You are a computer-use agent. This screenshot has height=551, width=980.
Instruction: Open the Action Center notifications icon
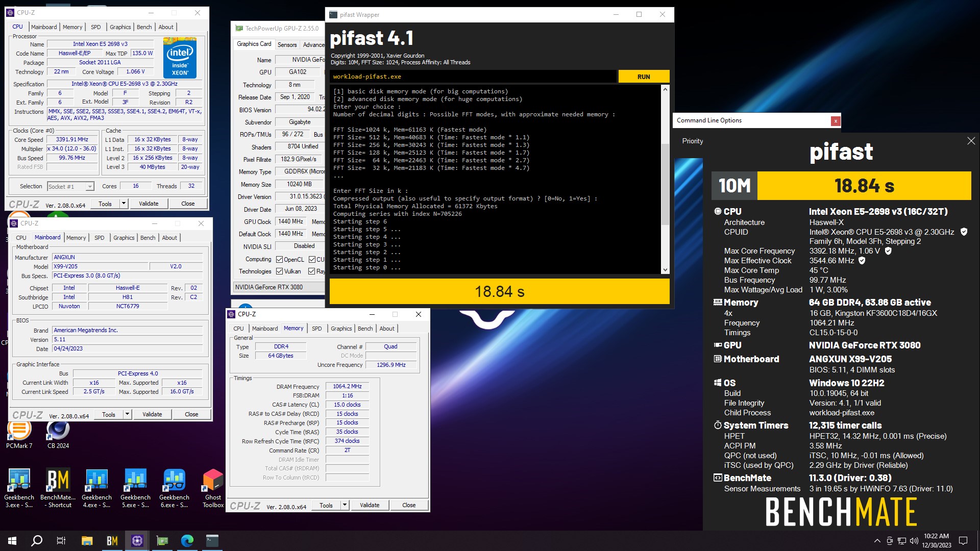click(963, 541)
